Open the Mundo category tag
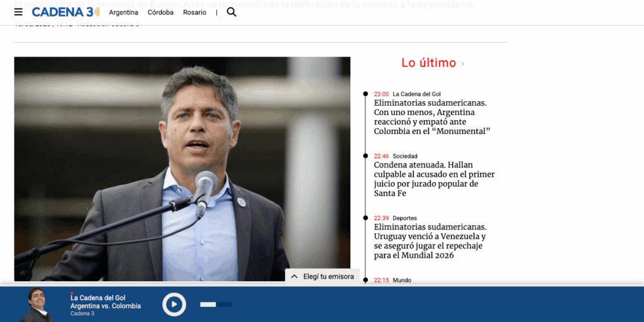The height and width of the screenshot is (322, 644). pos(402,280)
